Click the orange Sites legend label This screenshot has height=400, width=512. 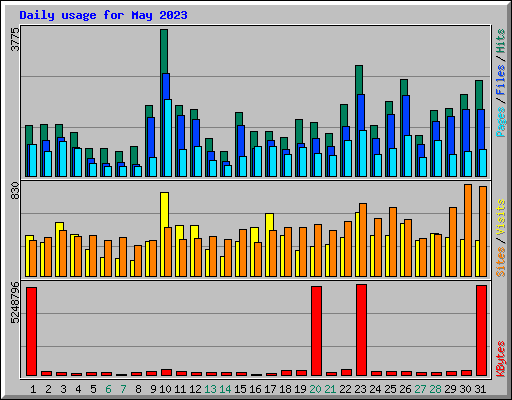501,262
